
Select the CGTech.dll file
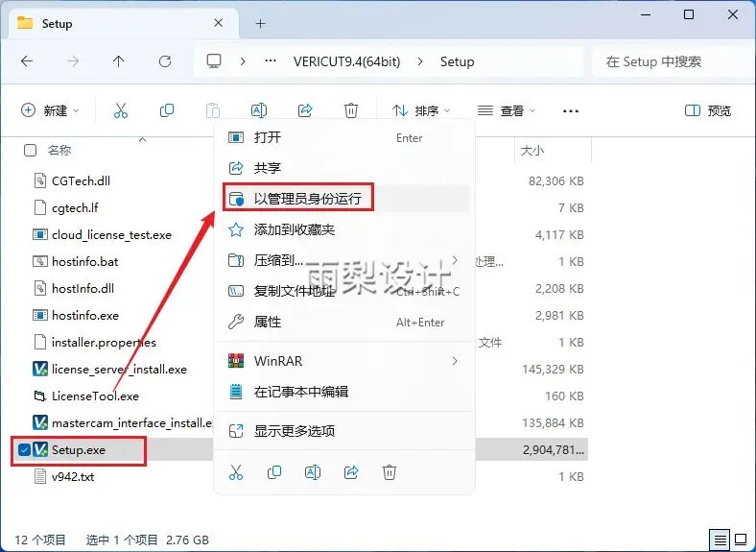tap(81, 180)
